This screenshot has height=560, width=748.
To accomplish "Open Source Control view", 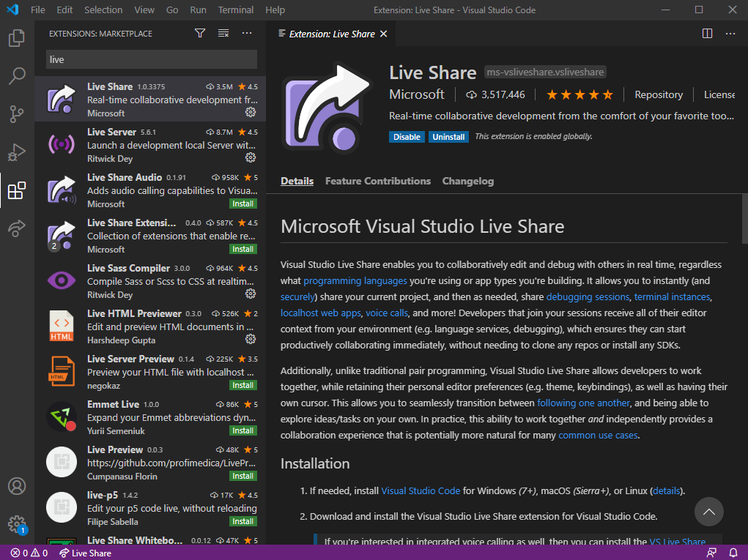I will click(17, 114).
